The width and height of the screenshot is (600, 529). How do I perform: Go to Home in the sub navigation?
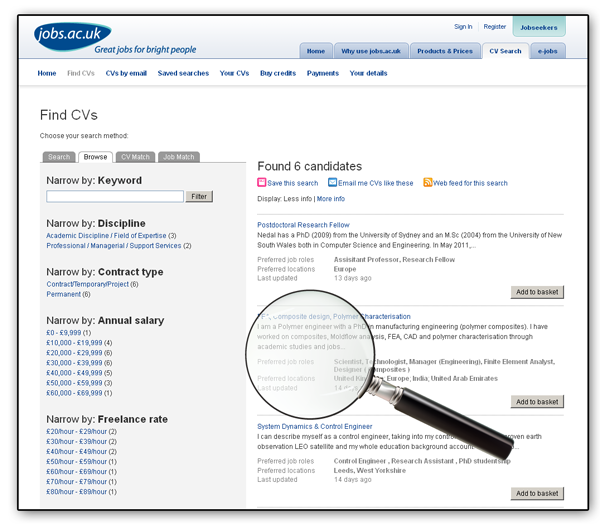click(47, 73)
